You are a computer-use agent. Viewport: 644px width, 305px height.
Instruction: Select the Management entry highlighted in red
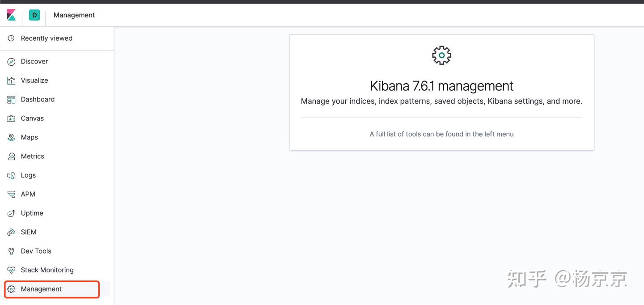52,289
